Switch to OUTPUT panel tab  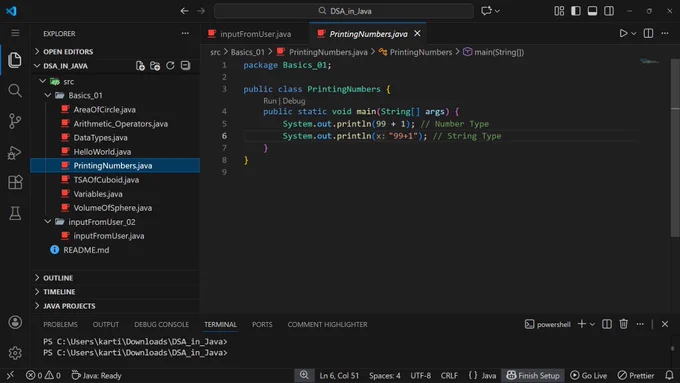(x=105, y=324)
